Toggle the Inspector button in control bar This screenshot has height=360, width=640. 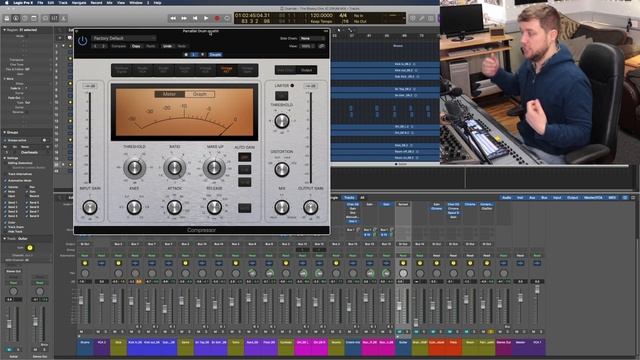(x=16, y=18)
